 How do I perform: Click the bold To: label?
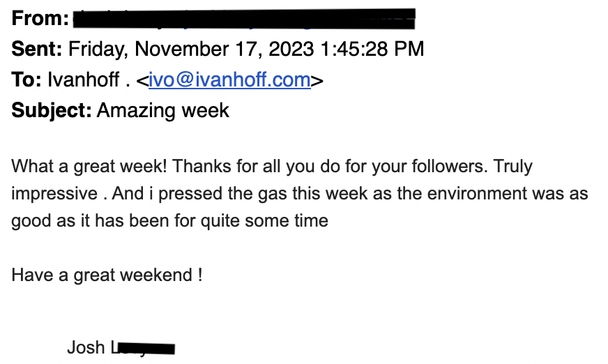[x=26, y=79]
